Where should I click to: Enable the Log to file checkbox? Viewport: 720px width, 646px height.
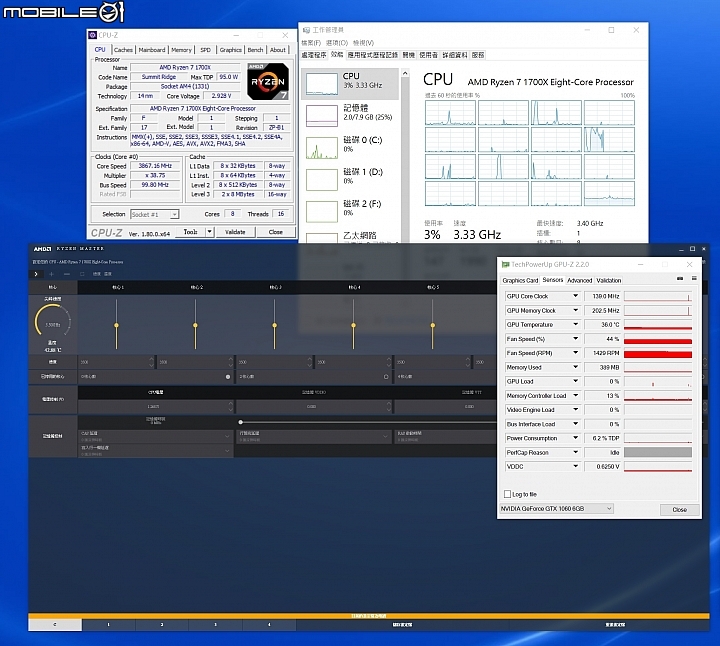(x=507, y=494)
